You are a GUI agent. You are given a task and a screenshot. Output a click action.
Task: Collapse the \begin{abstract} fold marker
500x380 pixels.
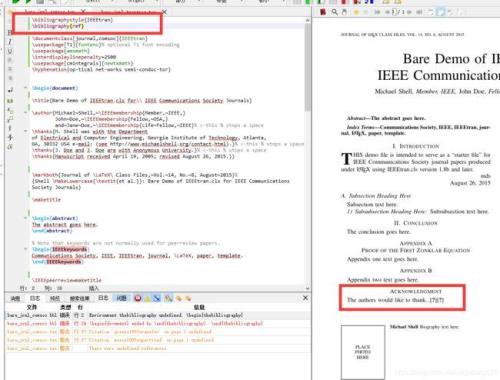pos(25,218)
